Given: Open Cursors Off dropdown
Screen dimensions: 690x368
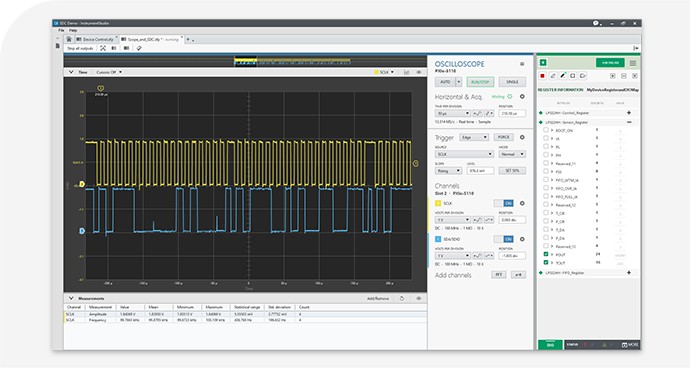Looking at the screenshot, I should [x=109, y=72].
